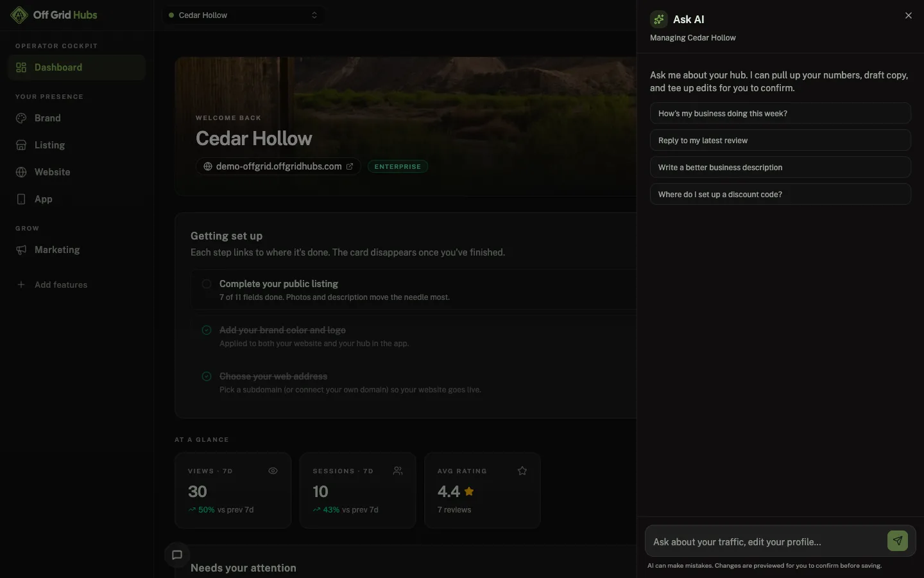Click the Ask AI sparkle icon

pyautogui.click(x=659, y=19)
